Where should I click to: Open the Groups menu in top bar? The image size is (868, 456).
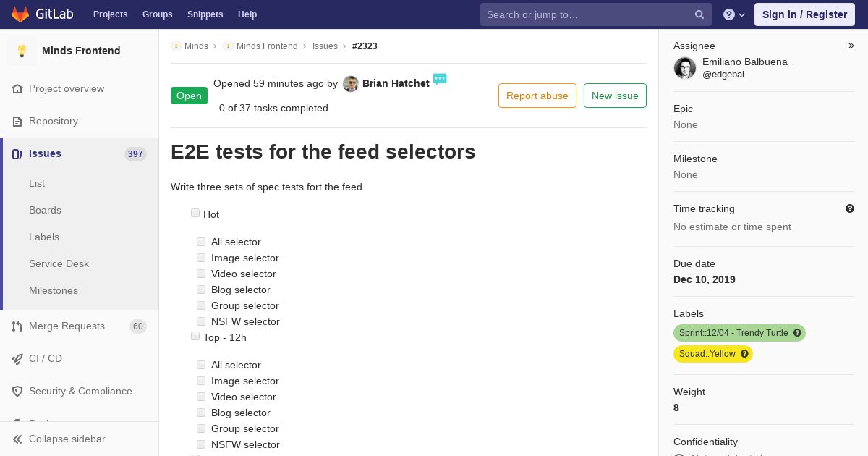(157, 14)
